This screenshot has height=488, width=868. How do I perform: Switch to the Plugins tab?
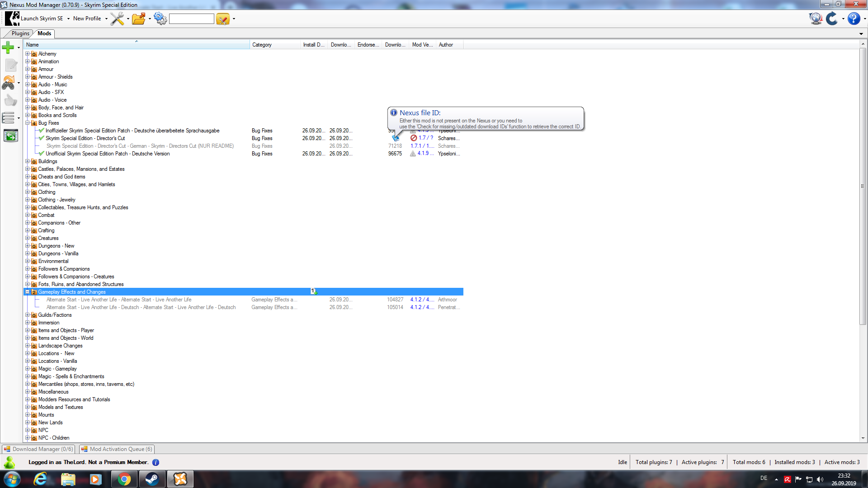20,33
